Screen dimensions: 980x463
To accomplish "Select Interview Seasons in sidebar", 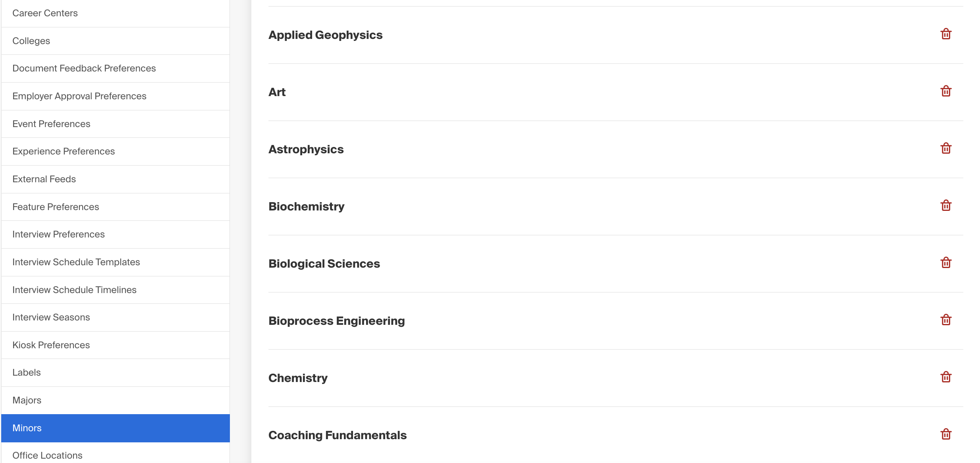I will (x=116, y=317).
